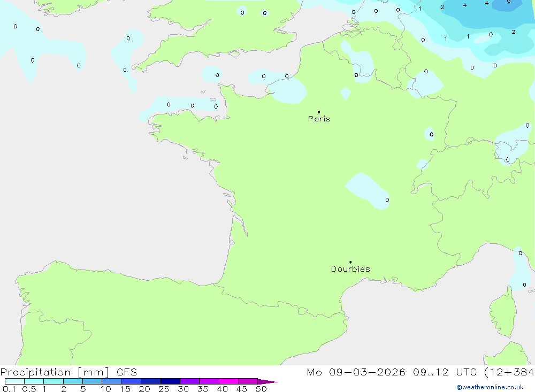Click the Precipitation [mm] GFS title
Screen dimensions: 535x392
(68, 372)
